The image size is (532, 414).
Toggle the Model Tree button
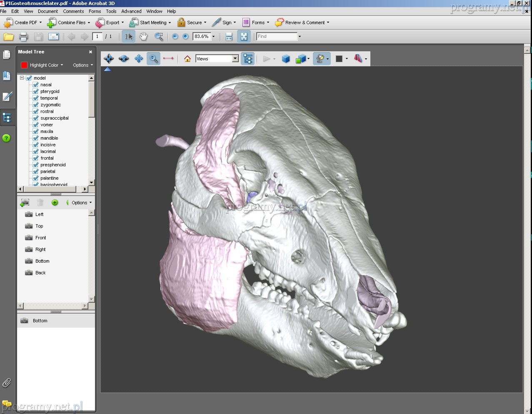(248, 59)
